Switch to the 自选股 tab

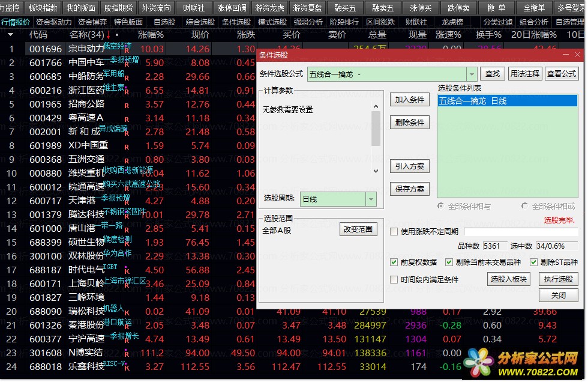(x=164, y=22)
